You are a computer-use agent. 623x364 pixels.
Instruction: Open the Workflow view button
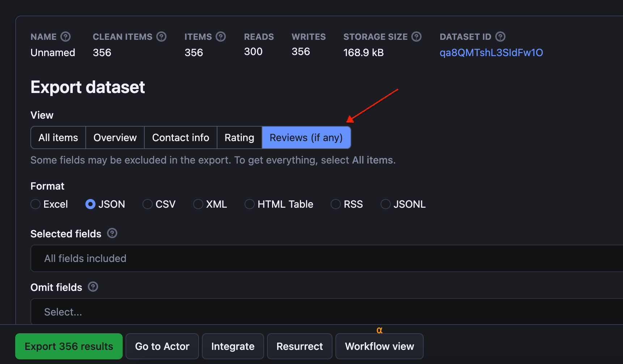tap(380, 346)
